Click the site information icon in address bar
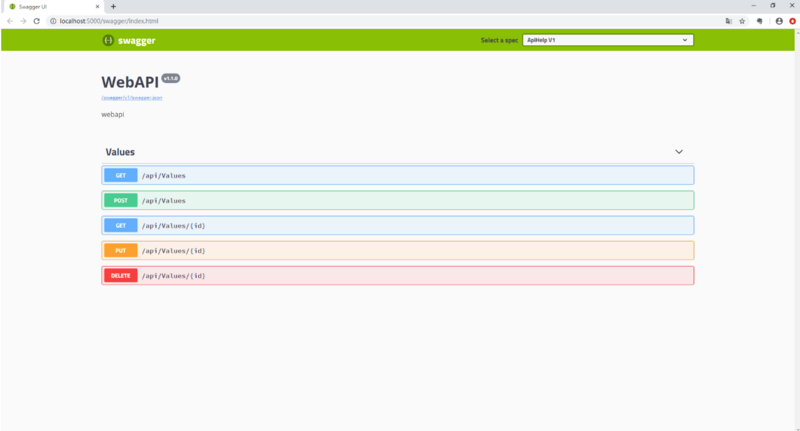800x431 pixels. click(53, 21)
